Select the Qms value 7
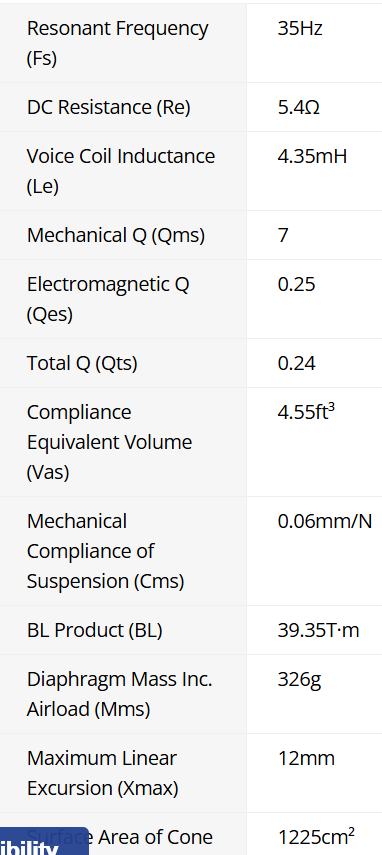Viewport: 382px width, 855px height. [283, 236]
